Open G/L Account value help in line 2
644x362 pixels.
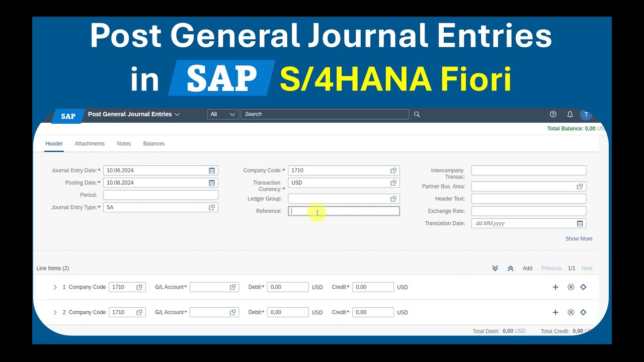point(232,312)
